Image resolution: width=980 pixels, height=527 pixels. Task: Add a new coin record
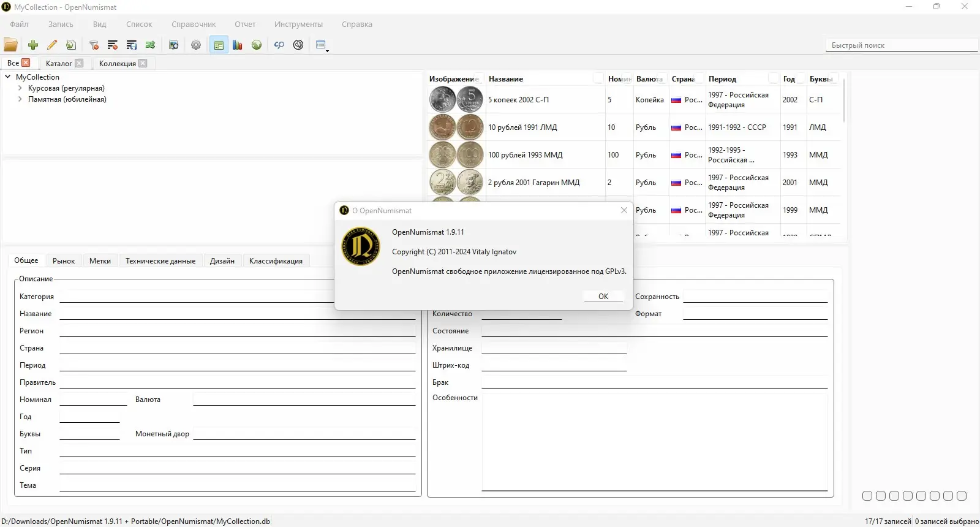(x=33, y=45)
